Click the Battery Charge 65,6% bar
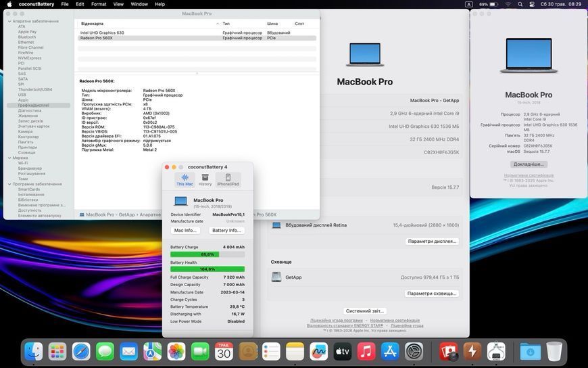The height and width of the screenshot is (368, 588). (207, 254)
